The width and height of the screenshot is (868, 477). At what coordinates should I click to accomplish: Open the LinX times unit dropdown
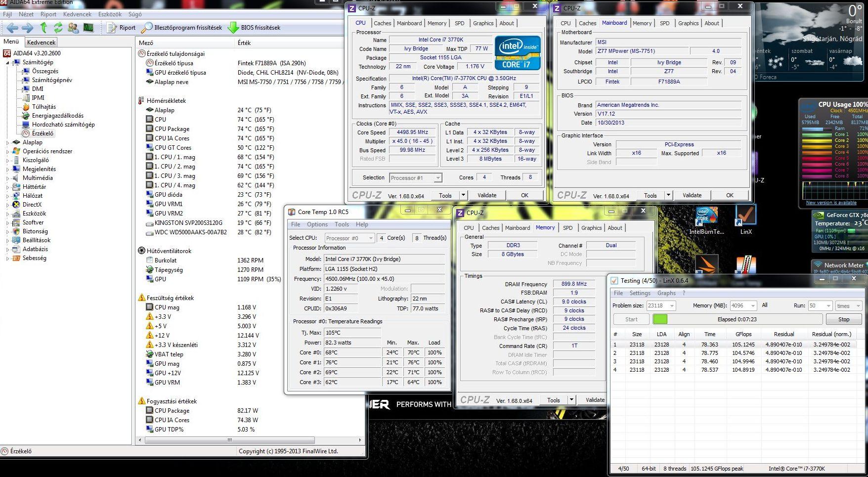(858, 306)
